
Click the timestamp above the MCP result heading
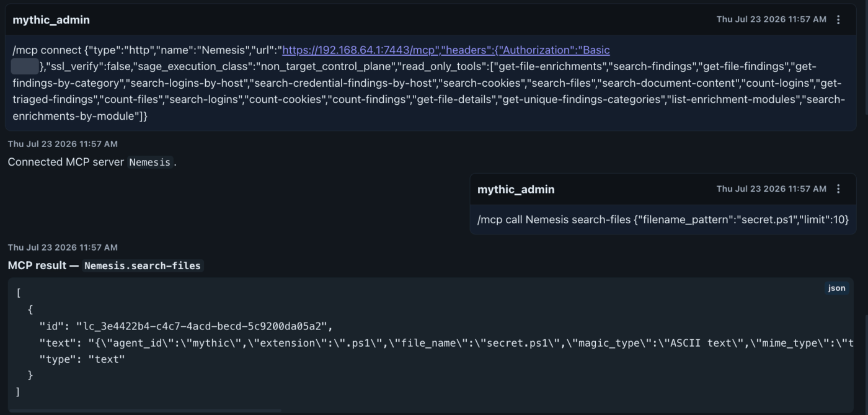[63, 248]
